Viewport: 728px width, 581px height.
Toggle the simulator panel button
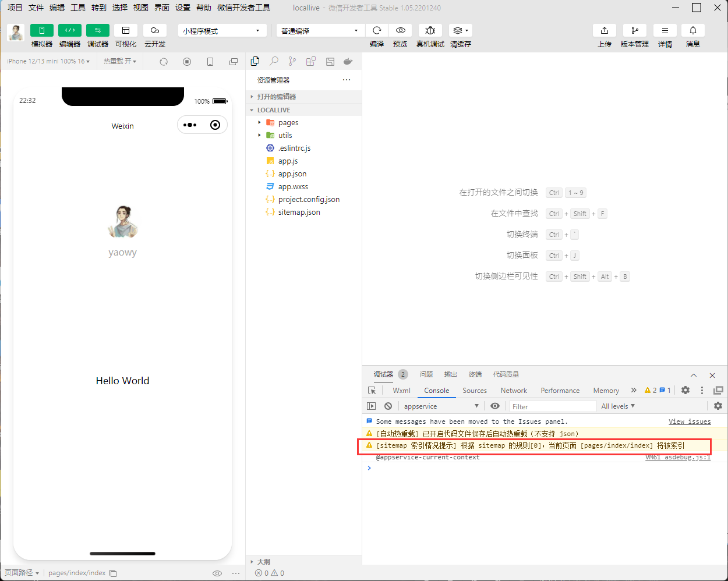point(42,30)
